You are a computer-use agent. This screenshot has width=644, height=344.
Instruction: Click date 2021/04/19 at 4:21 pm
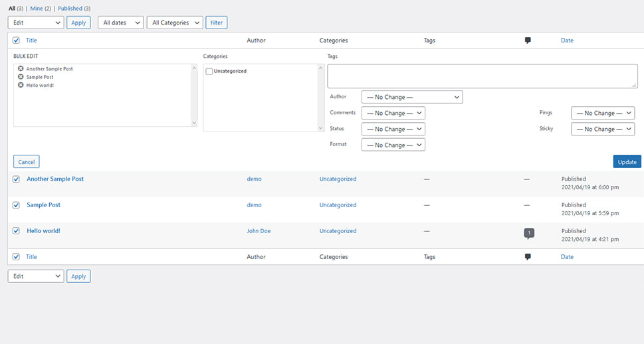590,239
